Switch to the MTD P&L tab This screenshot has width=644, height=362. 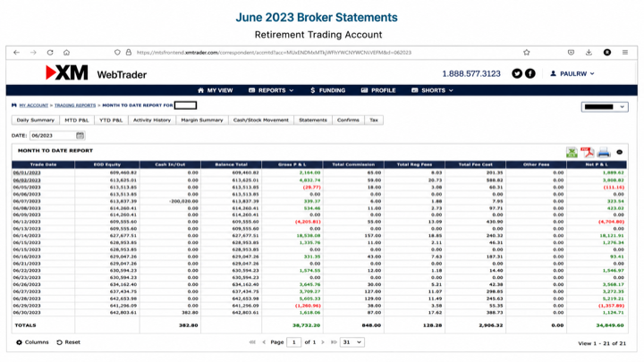pyautogui.click(x=77, y=121)
